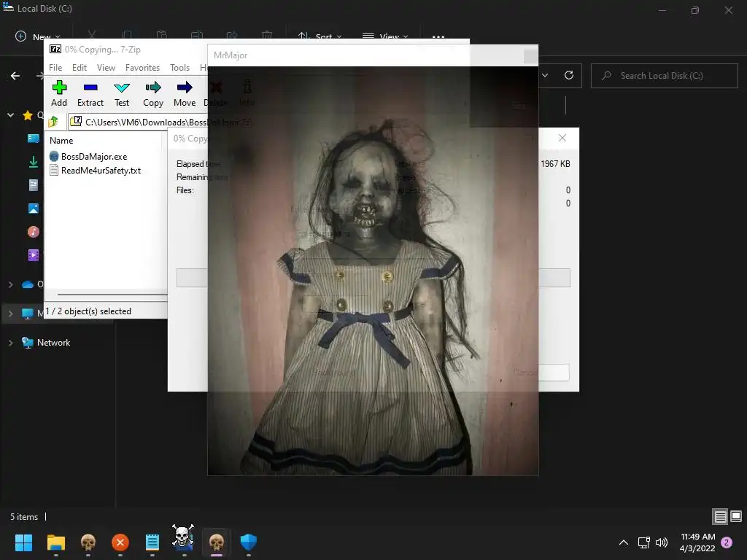747x560 pixels.
Task: Open the Notepad icon on the taskbar
Action: [152, 542]
